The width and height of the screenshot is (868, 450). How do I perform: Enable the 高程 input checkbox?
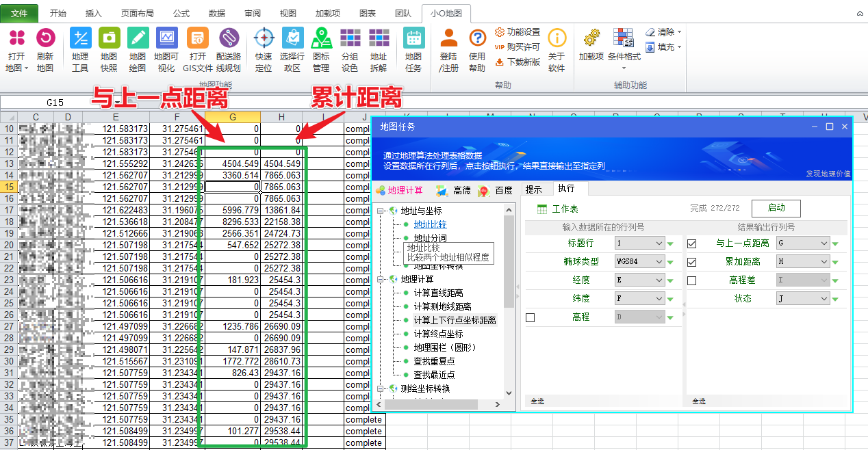530,317
